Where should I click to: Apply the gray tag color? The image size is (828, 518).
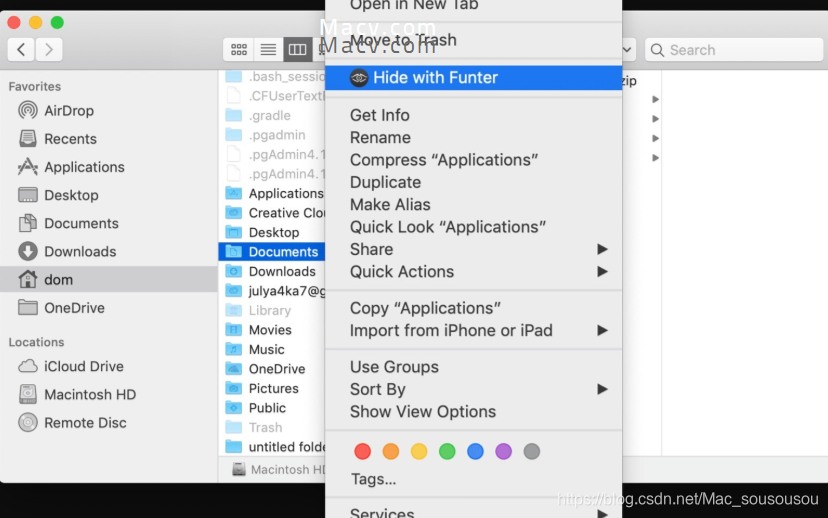(532, 451)
